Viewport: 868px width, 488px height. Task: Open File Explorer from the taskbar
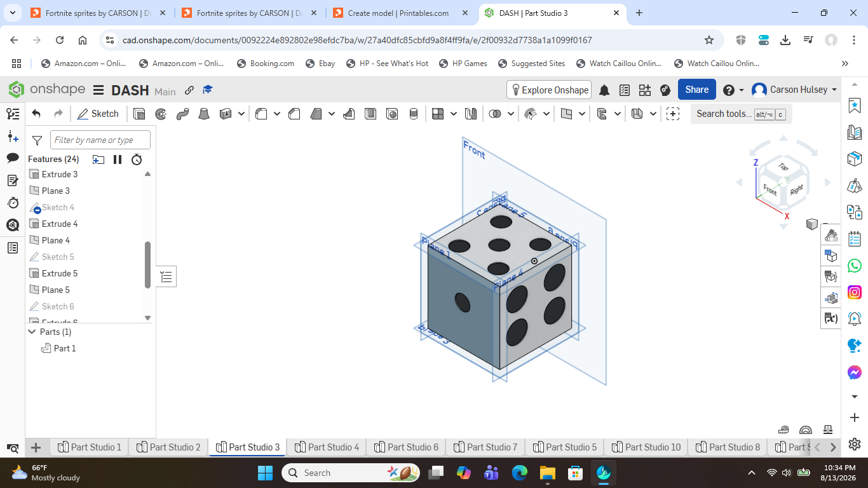tap(548, 473)
